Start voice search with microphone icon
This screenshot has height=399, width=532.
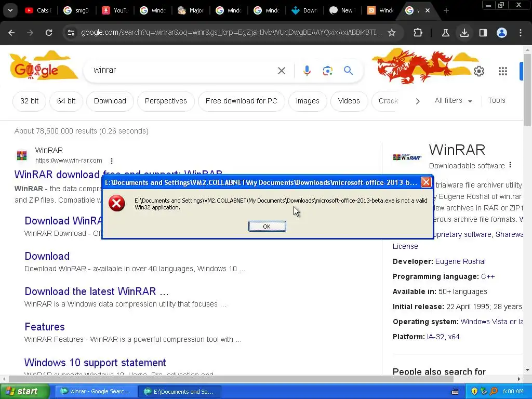tap(307, 71)
